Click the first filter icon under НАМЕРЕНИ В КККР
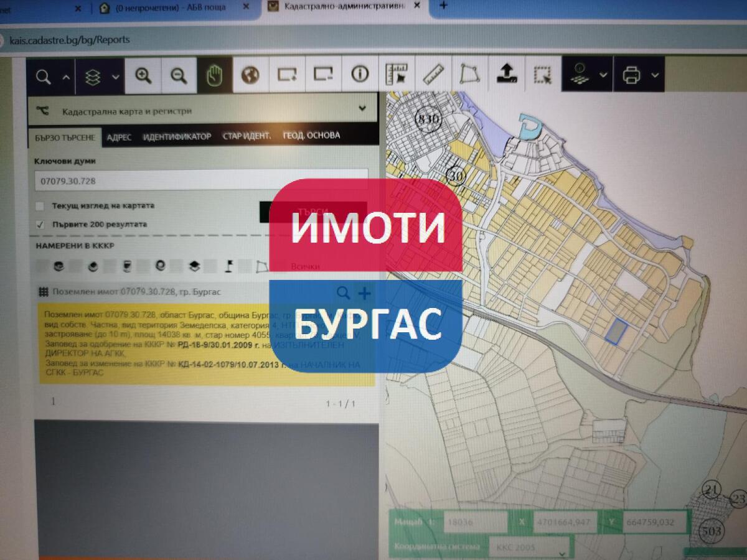 click(59, 268)
